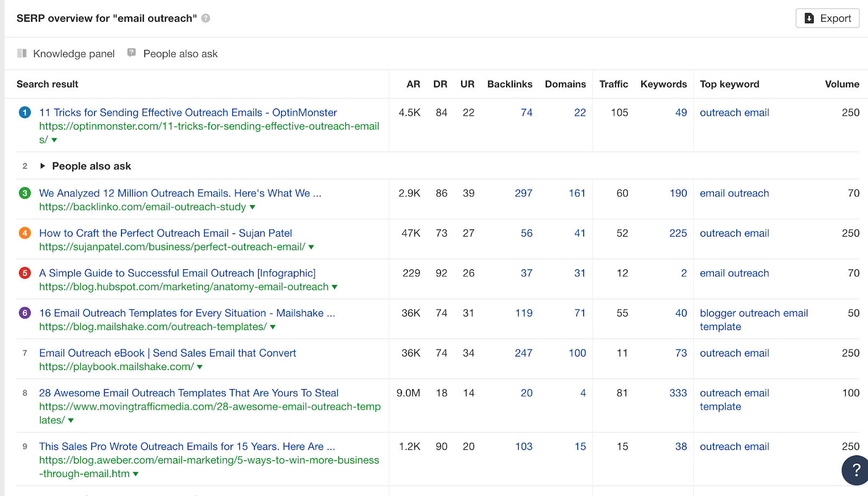Screen dimensions: 868x496
Task: Expand the People also ask row
Action: pyautogui.click(x=43, y=166)
